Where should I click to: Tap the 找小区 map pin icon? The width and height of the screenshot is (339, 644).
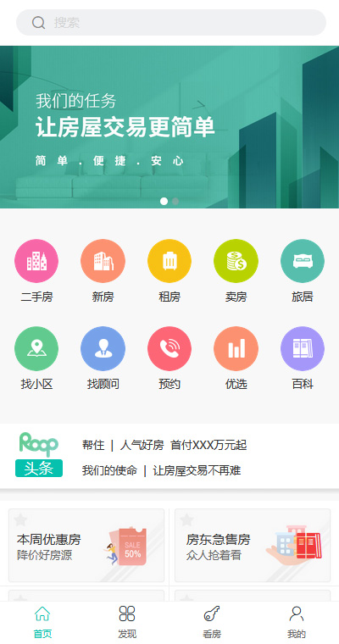pyautogui.click(x=36, y=348)
